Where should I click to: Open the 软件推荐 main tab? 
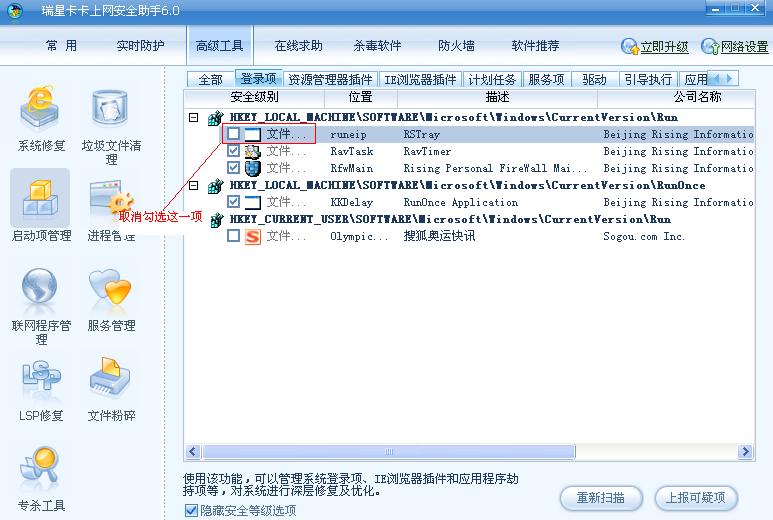coord(535,46)
